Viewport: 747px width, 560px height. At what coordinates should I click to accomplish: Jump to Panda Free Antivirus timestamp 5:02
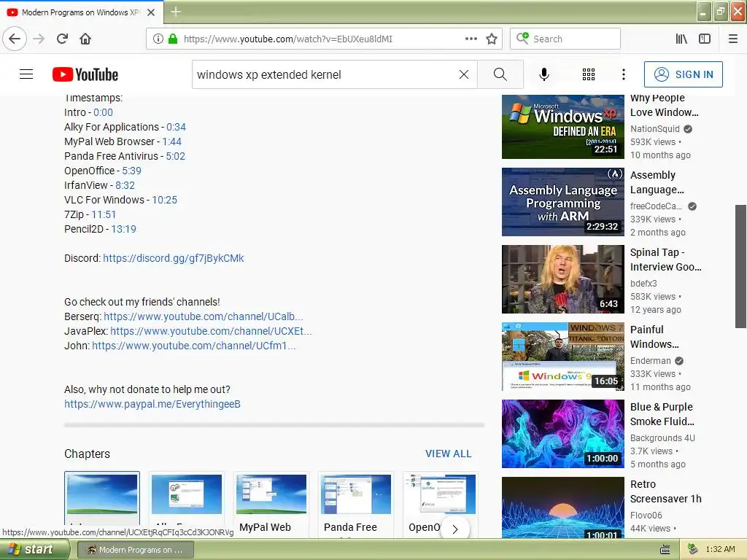tap(175, 156)
